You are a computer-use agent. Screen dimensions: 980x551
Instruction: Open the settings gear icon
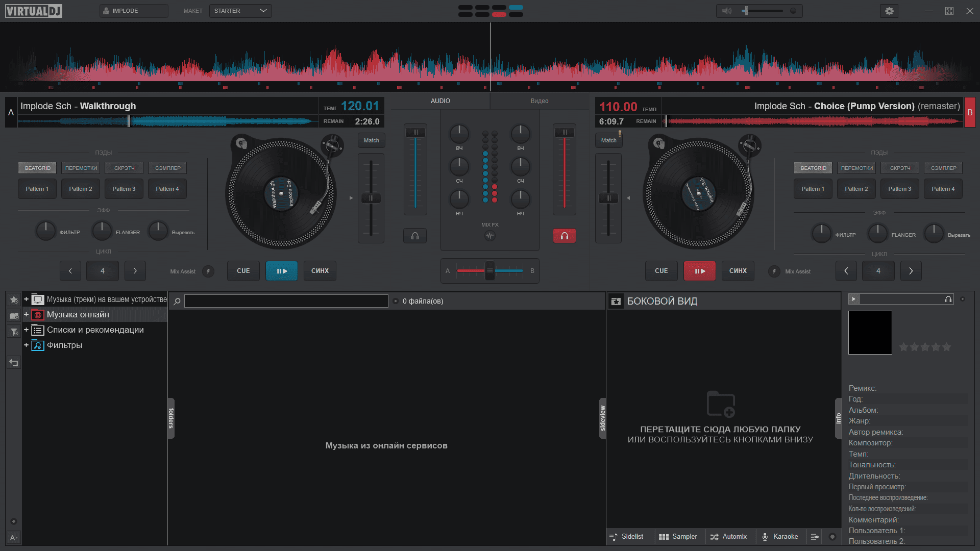[889, 11]
